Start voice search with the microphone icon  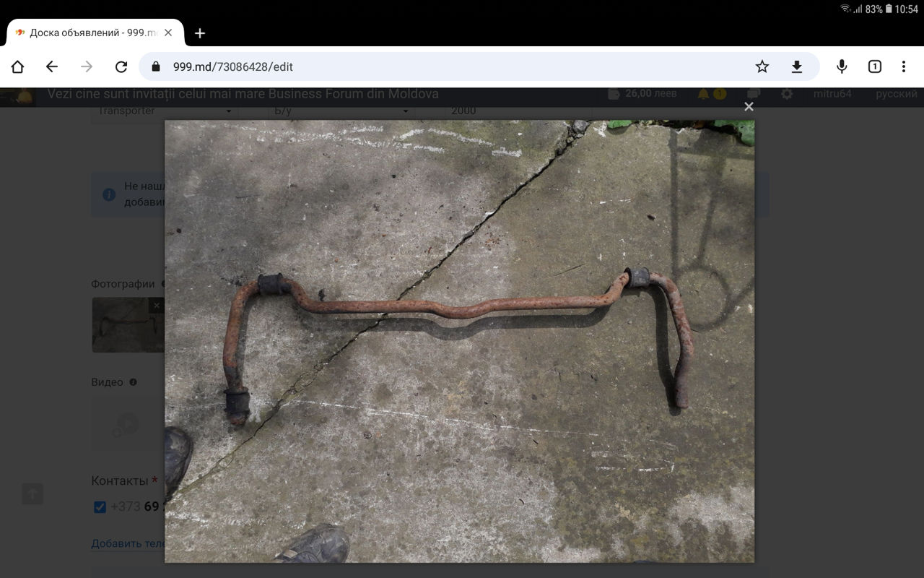[x=842, y=66]
